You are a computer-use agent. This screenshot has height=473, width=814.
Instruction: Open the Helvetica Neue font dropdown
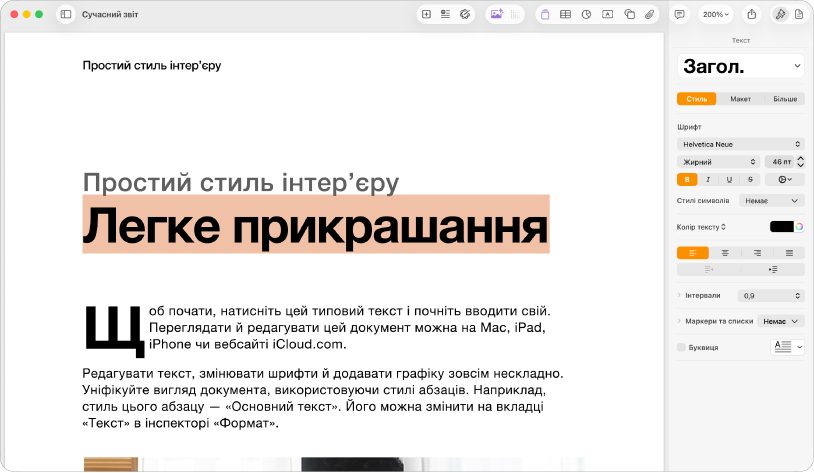click(741, 144)
